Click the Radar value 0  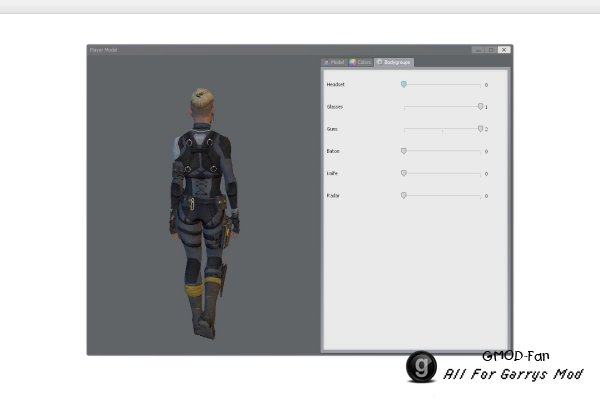486,196
